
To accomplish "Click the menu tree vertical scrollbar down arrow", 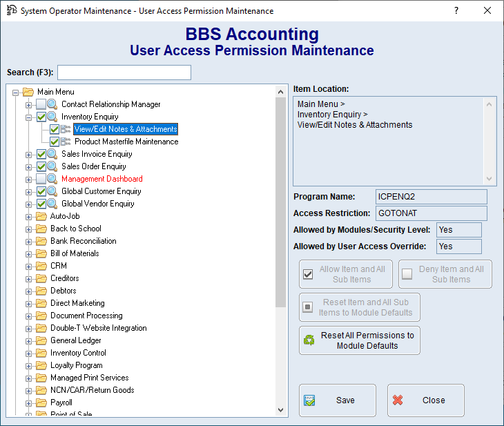I will 280,409.
